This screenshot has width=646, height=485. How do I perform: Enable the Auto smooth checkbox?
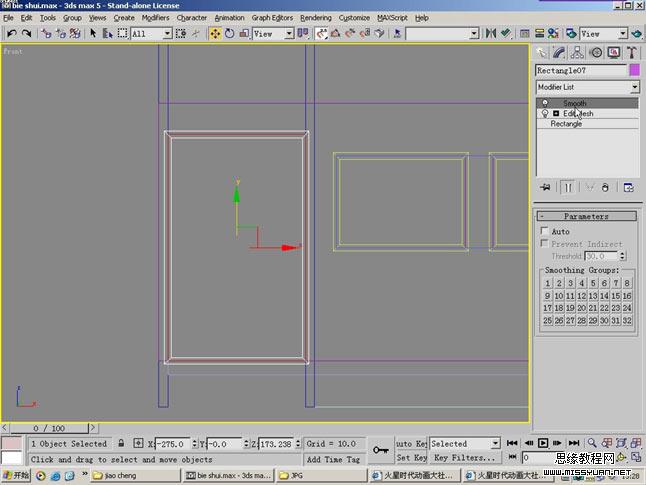click(x=544, y=230)
